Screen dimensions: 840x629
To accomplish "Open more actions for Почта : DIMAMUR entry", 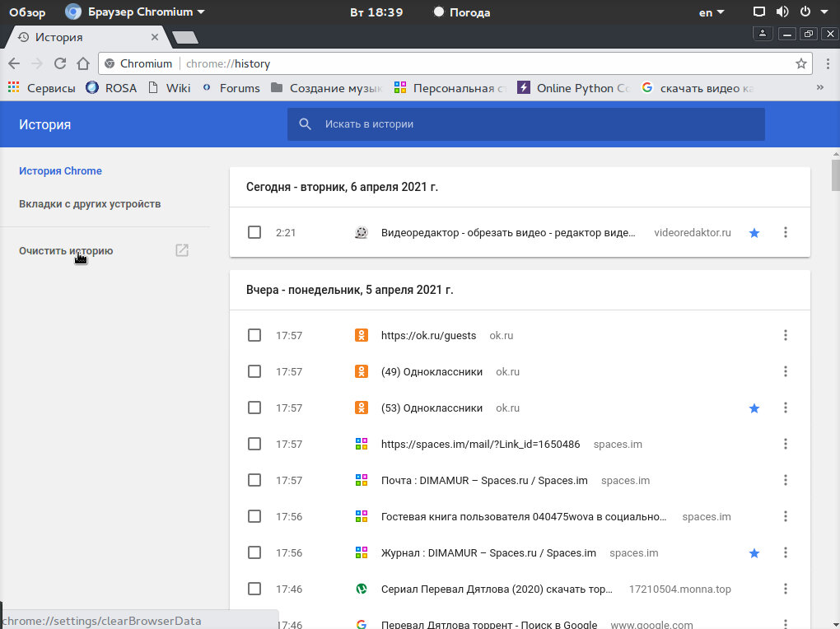I will point(786,480).
